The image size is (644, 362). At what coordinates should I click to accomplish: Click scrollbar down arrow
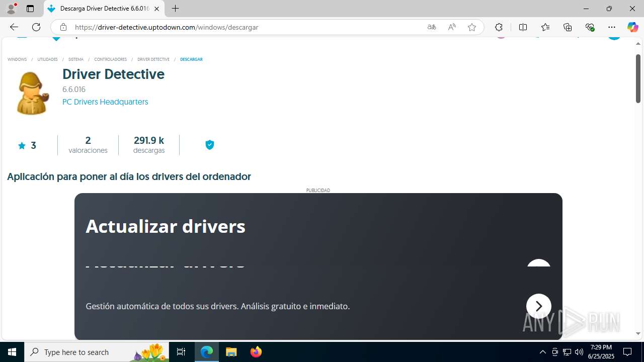[638, 333]
